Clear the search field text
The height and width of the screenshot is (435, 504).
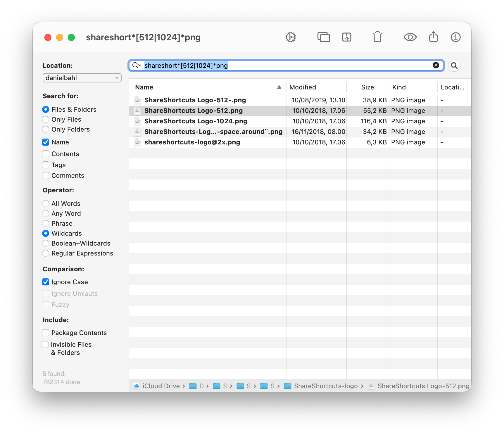pyautogui.click(x=436, y=65)
